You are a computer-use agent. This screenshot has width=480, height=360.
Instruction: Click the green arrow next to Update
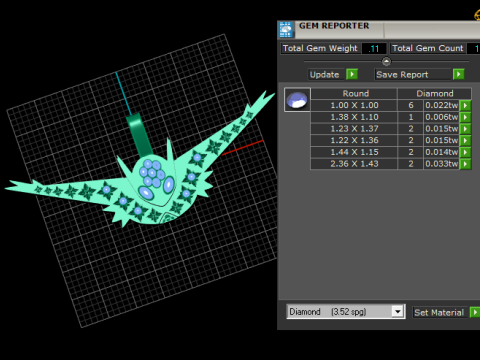pos(352,74)
